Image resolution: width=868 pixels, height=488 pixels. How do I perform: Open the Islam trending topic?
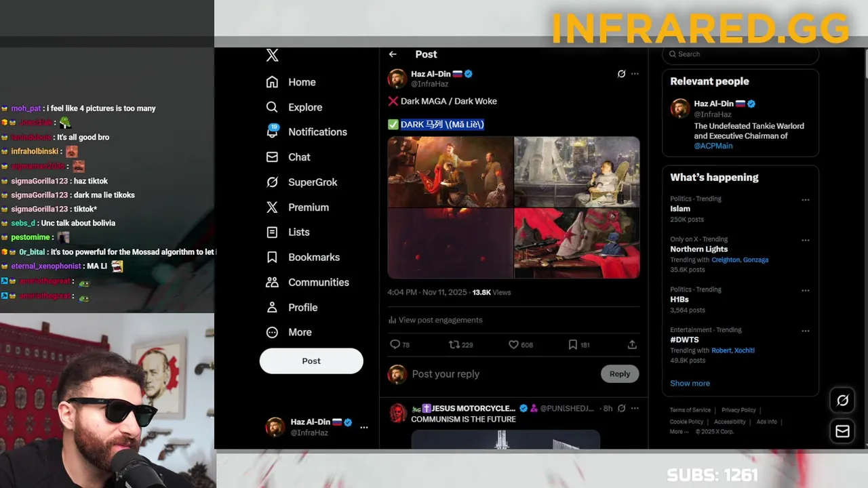tap(680, 209)
